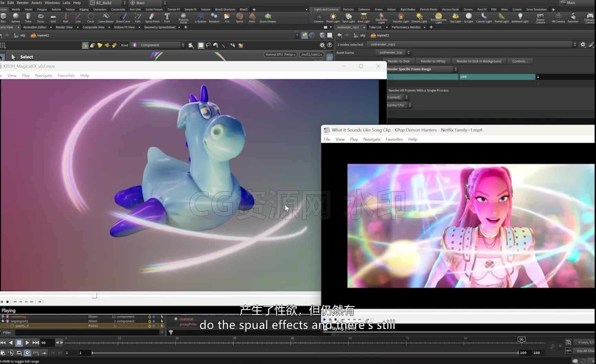Switch to the Geometry Spreadsheet tab

pos(160,27)
